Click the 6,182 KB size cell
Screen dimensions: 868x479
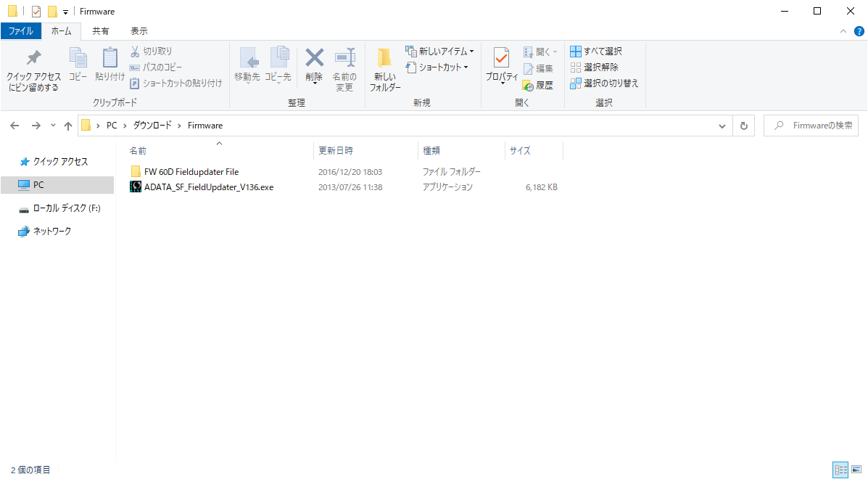pos(542,188)
